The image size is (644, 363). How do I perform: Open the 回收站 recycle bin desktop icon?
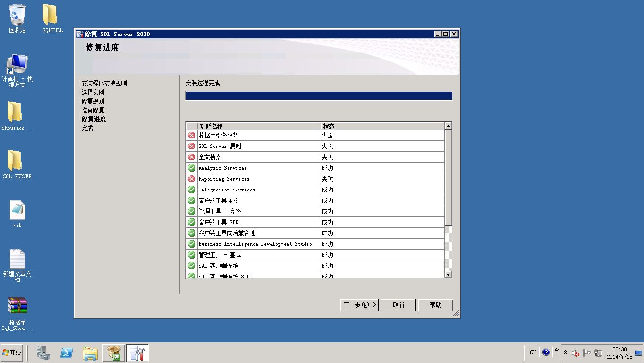pos(17,19)
